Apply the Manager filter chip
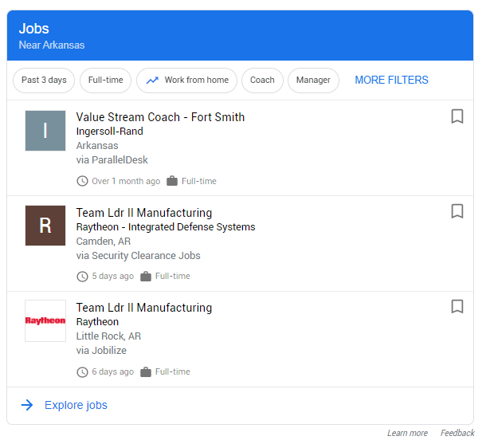This screenshot has width=486, height=448. [x=313, y=81]
